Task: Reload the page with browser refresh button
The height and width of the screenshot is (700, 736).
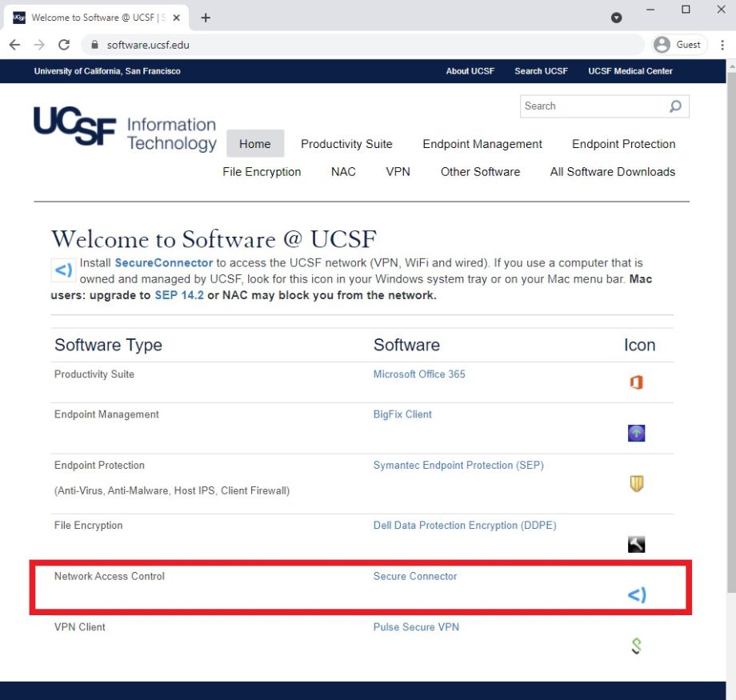Action: tap(64, 45)
